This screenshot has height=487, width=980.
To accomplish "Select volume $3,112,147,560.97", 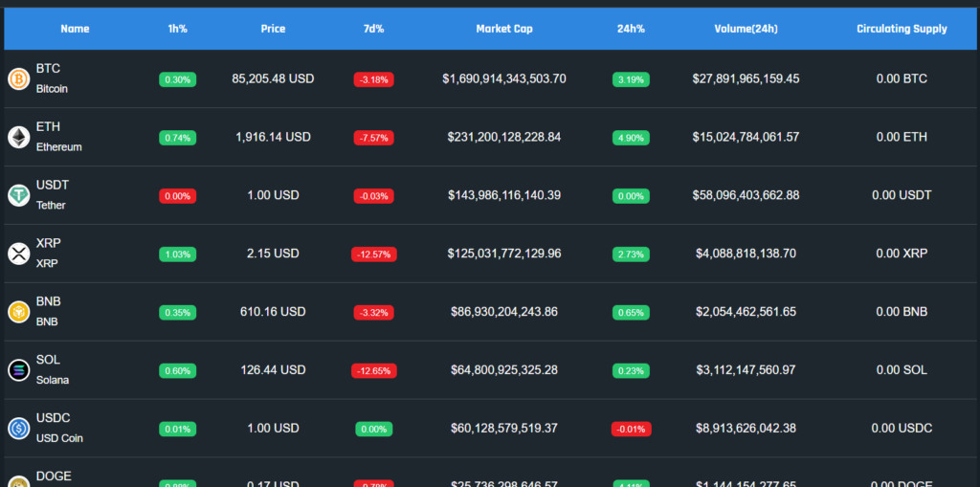I will [x=746, y=370].
